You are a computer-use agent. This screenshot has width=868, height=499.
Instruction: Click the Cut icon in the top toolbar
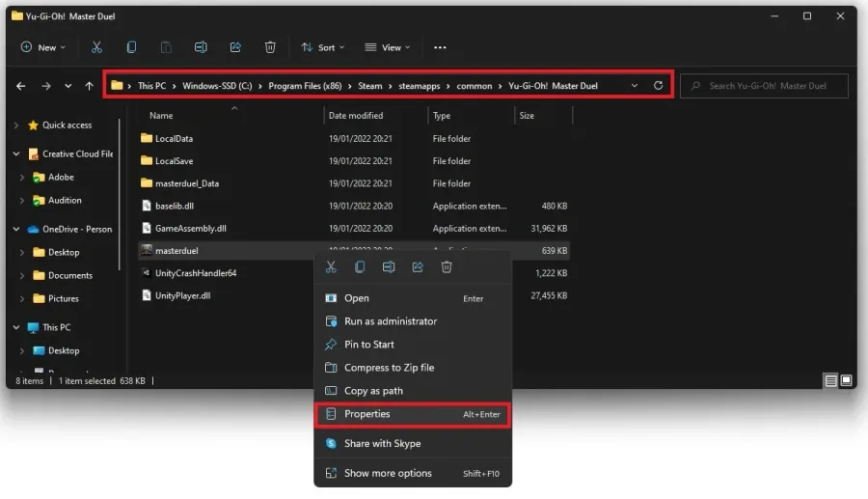tap(96, 47)
